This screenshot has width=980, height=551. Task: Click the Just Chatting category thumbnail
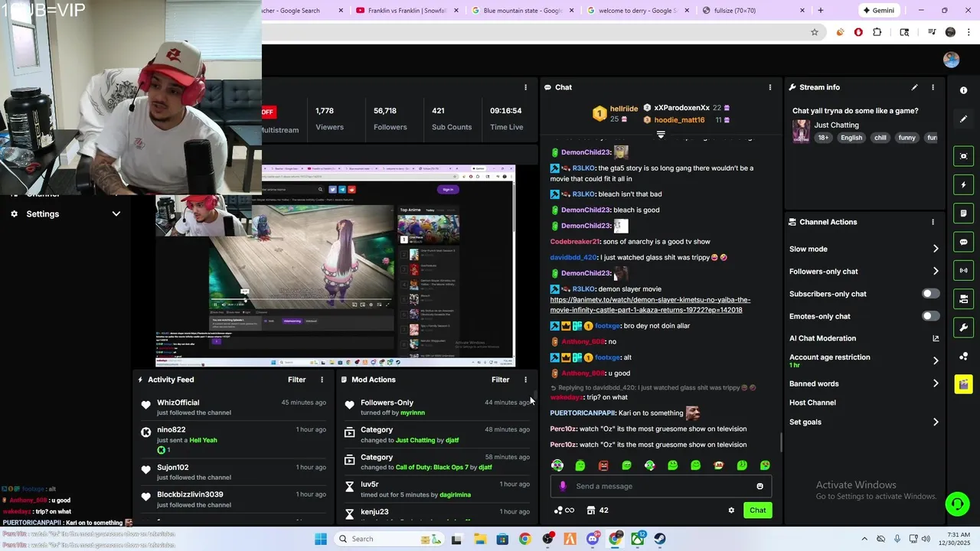tap(801, 131)
